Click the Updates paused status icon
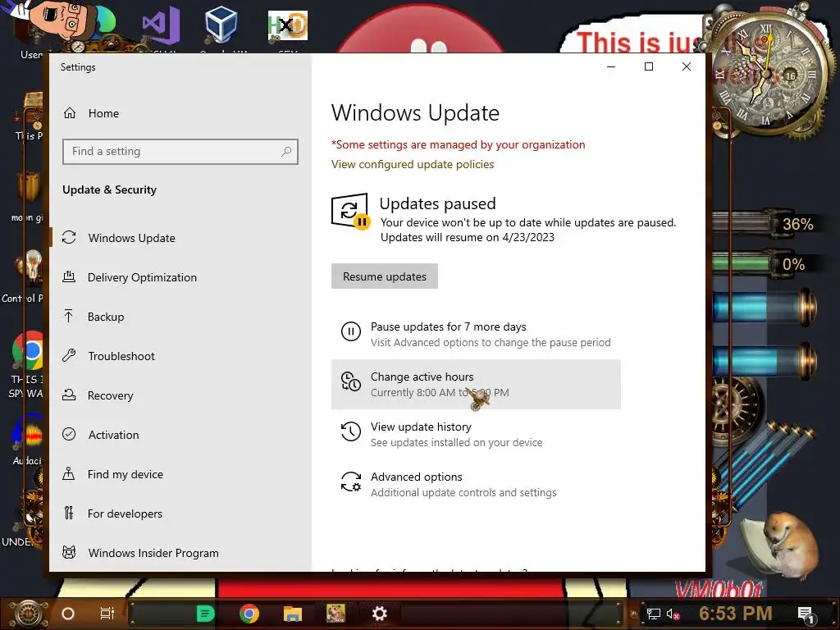Image resolution: width=840 pixels, height=630 pixels. click(x=350, y=211)
